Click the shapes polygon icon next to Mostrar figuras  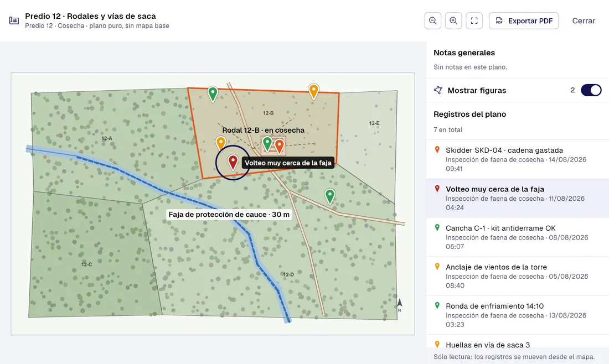click(x=438, y=90)
